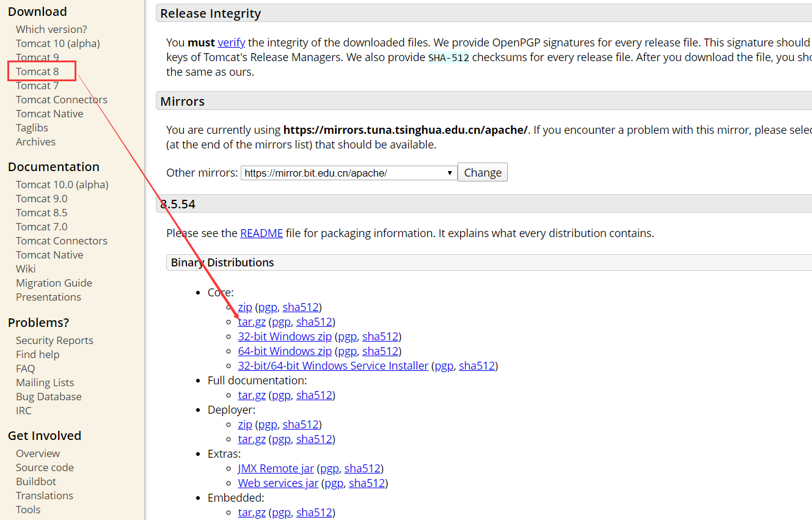Open Tomcat Connectors under Download
The height and width of the screenshot is (520, 812).
pyautogui.click(x=62, y=100)
